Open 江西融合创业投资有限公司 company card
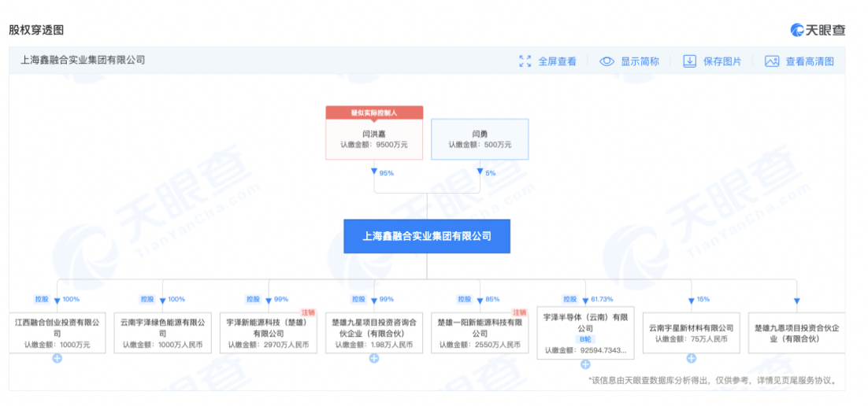The image size is (868, 406). click(57, 333)
